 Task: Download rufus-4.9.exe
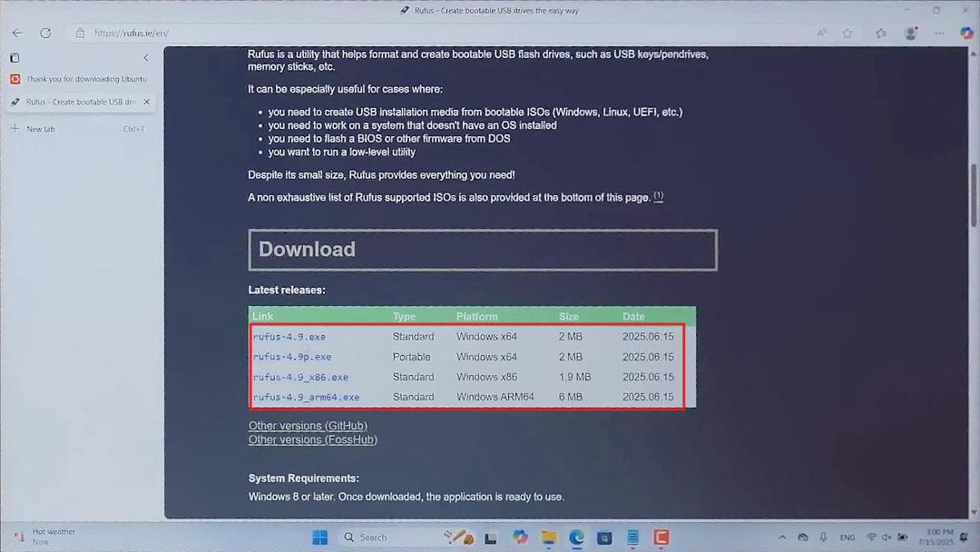(289, 337)
